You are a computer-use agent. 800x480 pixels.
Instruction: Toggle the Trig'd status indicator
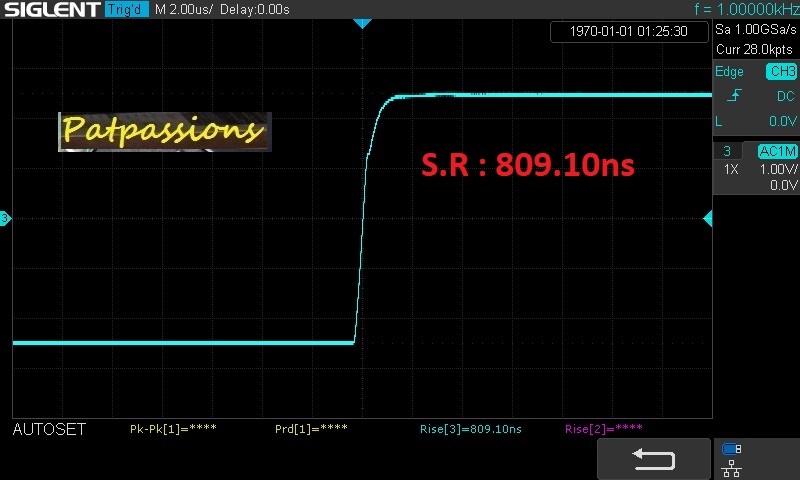127,9
